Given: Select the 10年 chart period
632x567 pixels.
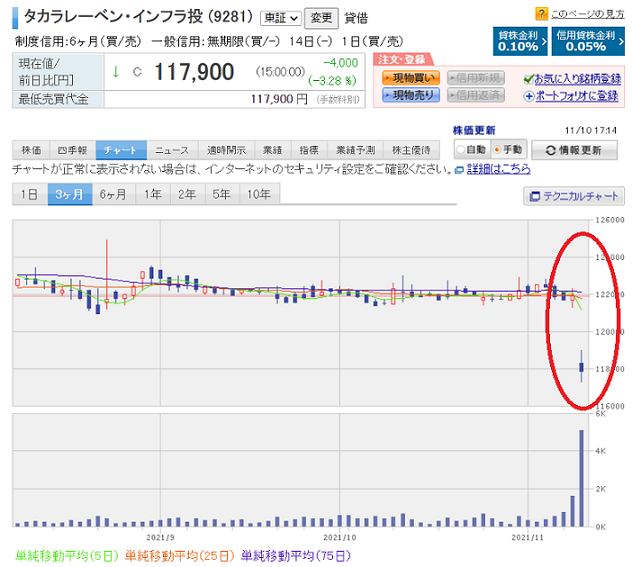Looking at the screenshot, I should [x=259, y=194].
